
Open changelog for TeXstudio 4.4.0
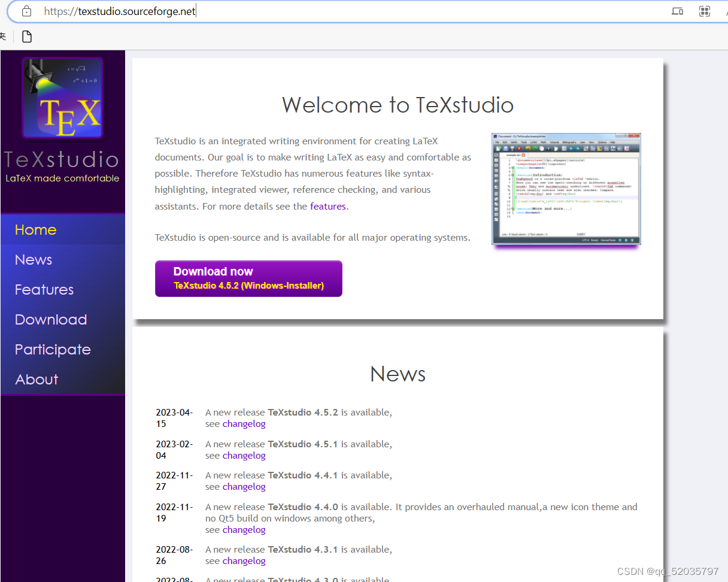coord(244,530)
